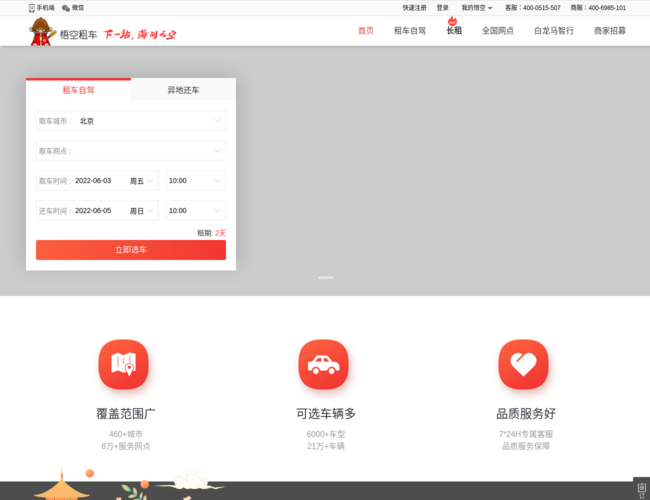Switch to the 异地还车 tab
The image size is (650, 500).
tap(183, 90)
